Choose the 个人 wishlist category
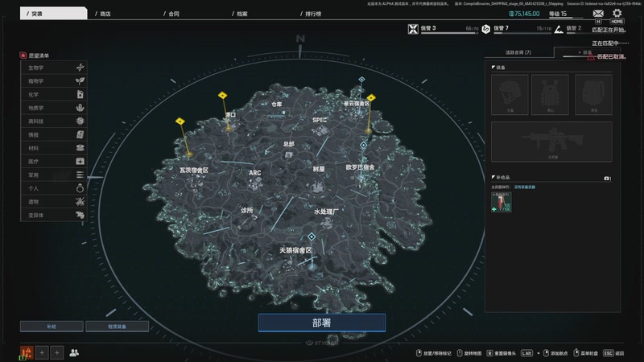 [53, 188]
